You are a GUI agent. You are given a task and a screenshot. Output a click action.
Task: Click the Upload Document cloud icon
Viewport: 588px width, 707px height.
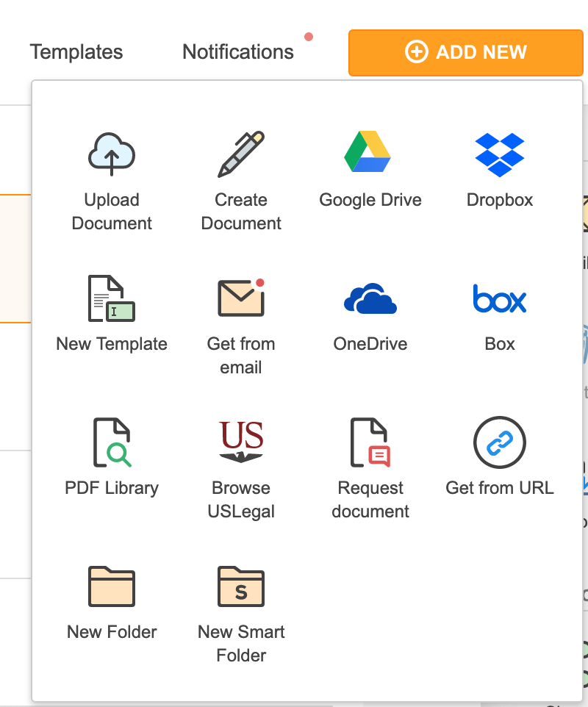coord(112,154)
